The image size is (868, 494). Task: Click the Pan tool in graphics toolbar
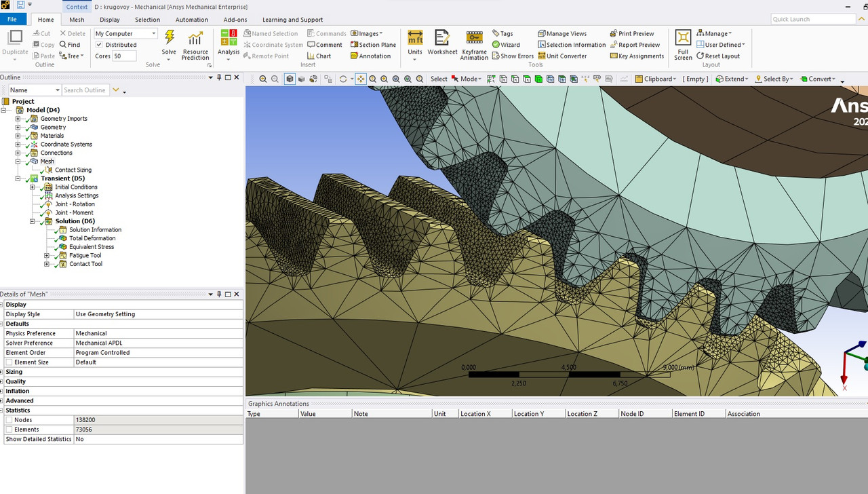click(x=361, y=79)
